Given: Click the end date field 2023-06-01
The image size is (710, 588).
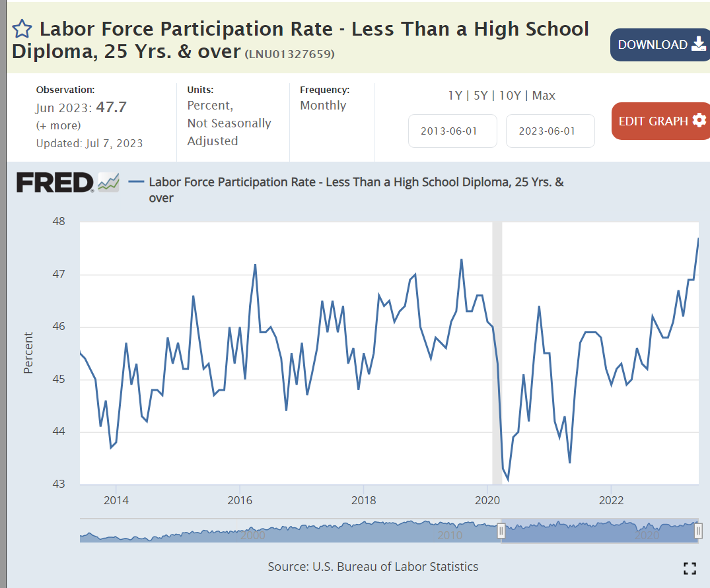Looking at the screenshot, I should [550, 131].
